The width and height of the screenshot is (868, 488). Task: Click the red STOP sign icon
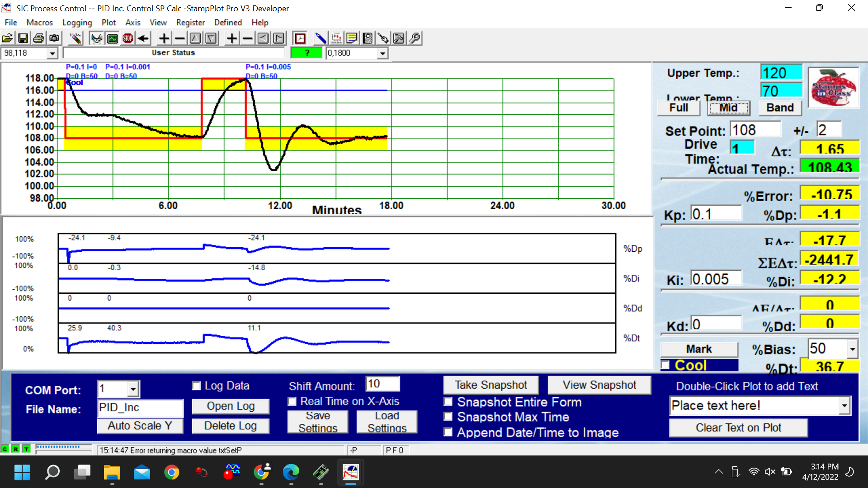point(128,38)
